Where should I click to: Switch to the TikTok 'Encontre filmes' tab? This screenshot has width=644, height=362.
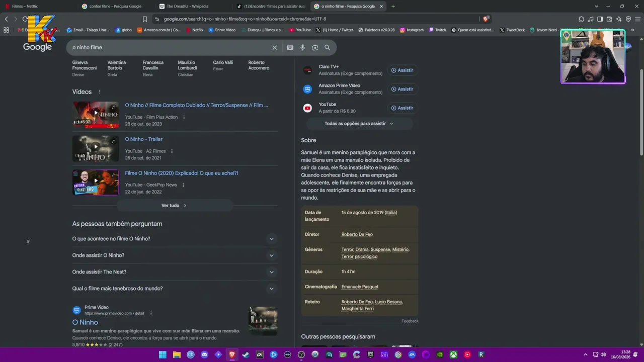point(270,7)
